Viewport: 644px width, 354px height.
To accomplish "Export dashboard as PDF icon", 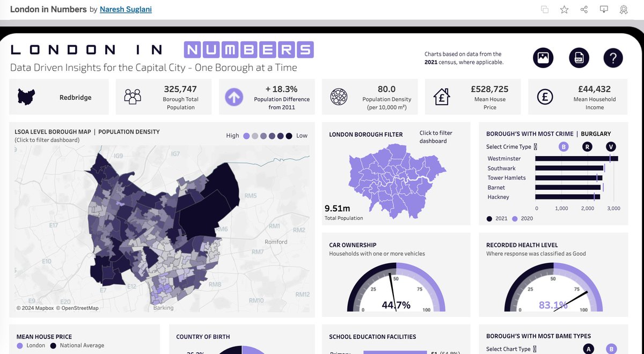I will pyautogui.click(x=579, y=58).
